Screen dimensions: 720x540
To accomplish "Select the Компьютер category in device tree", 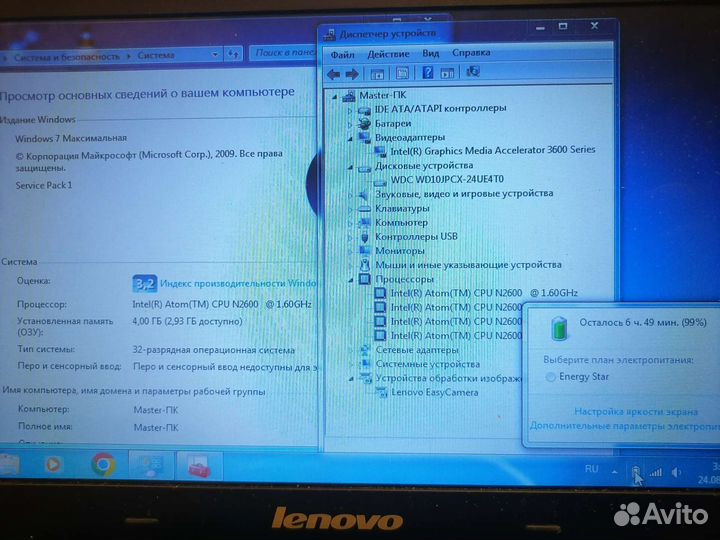I will 401,223.
